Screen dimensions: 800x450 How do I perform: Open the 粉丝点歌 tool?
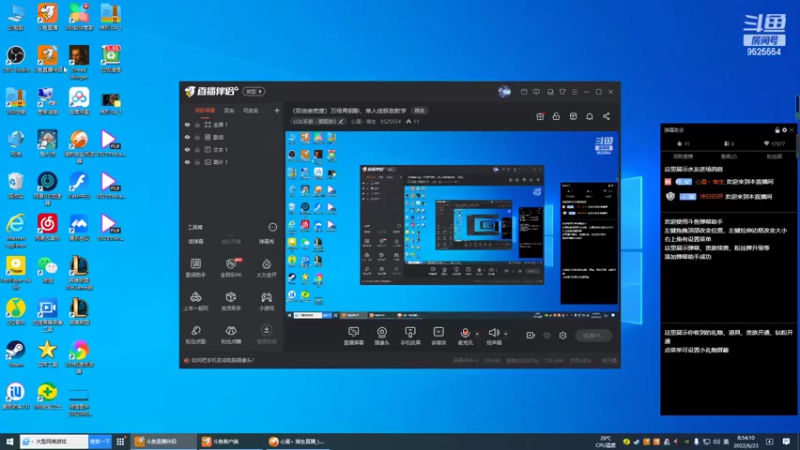pos(196,335)
